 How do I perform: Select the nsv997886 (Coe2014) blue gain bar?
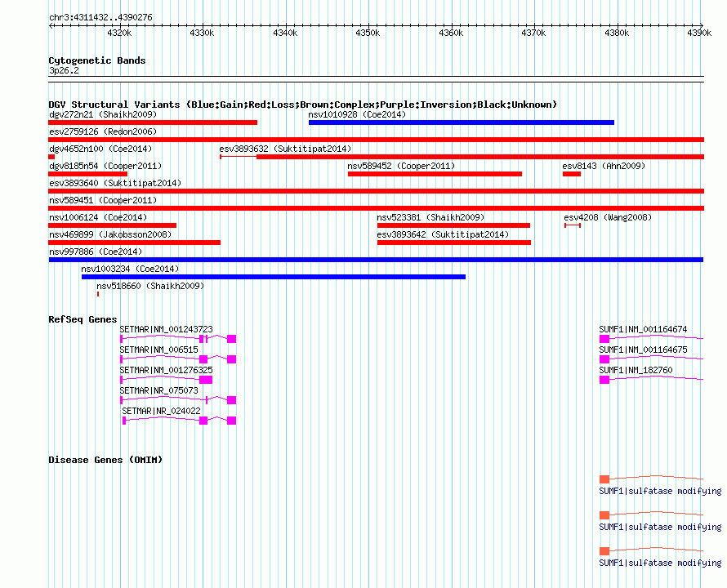(376, 260)
